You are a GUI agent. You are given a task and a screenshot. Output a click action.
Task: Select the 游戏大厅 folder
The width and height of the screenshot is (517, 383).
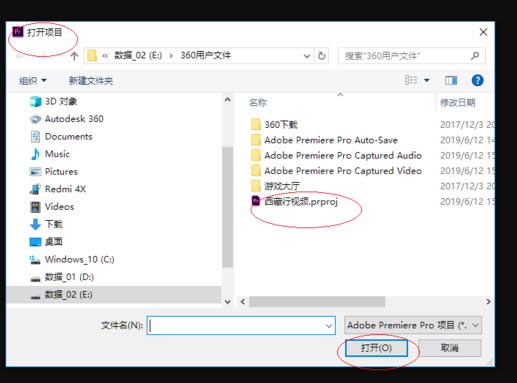click(x=282, y=186)
